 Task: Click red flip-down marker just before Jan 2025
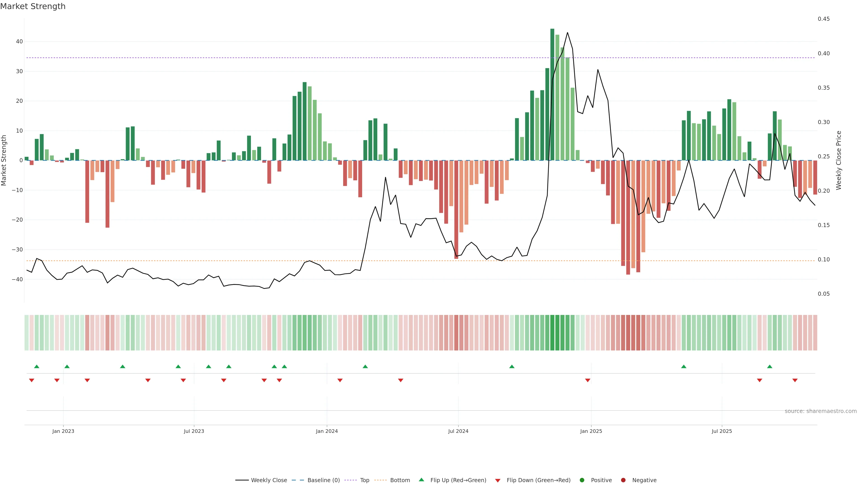pyautogui.click(x=588, y=380)
